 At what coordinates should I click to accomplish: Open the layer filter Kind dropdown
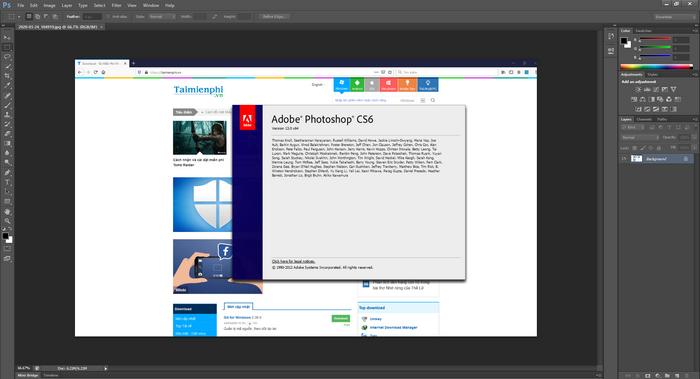pyautogui.click(x=634, y=127)
